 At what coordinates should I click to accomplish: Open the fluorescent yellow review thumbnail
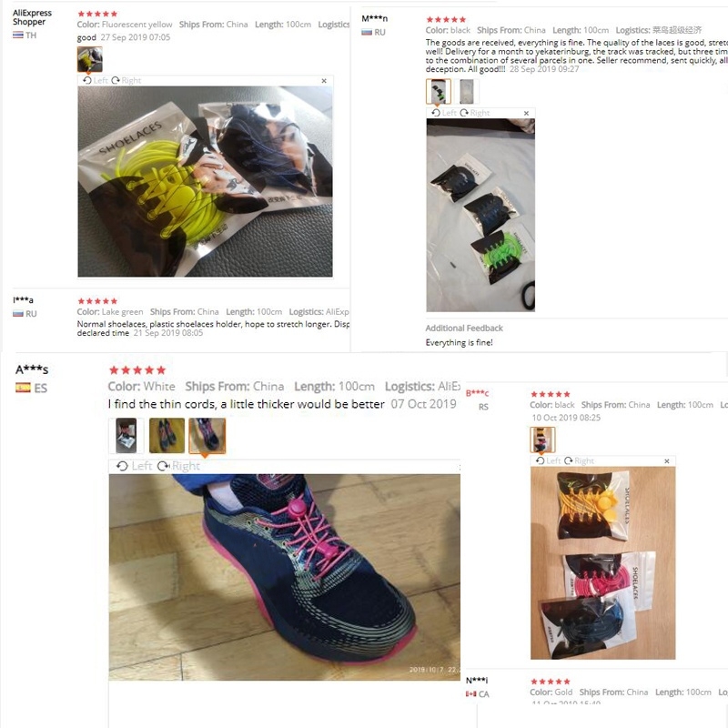pyautogui.click(x=89, y=59)
